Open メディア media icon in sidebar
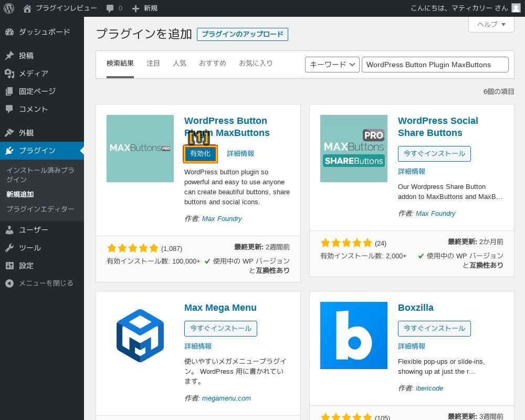This screenshot has height=420, width=525. pyautogui.click(x=9, y=73)
